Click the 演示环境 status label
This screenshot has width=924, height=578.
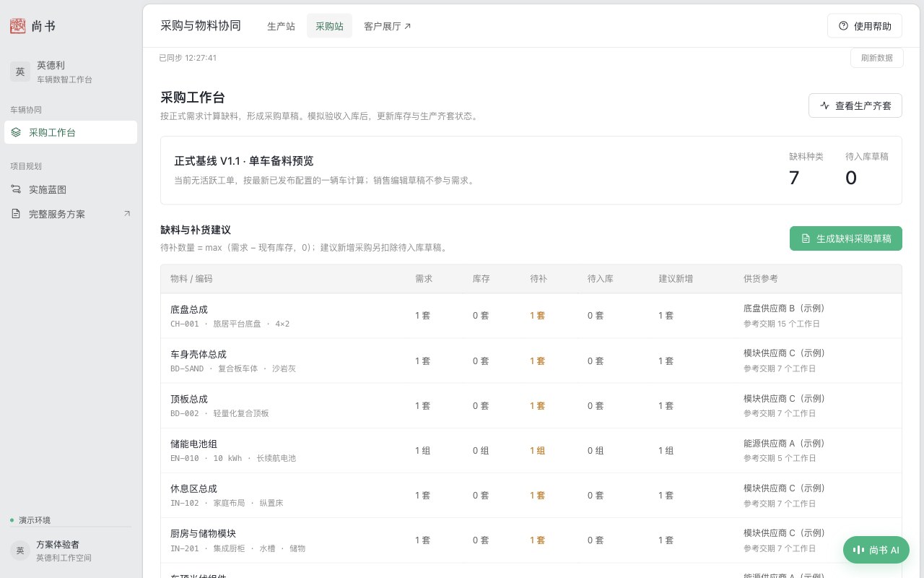(35, 520)
